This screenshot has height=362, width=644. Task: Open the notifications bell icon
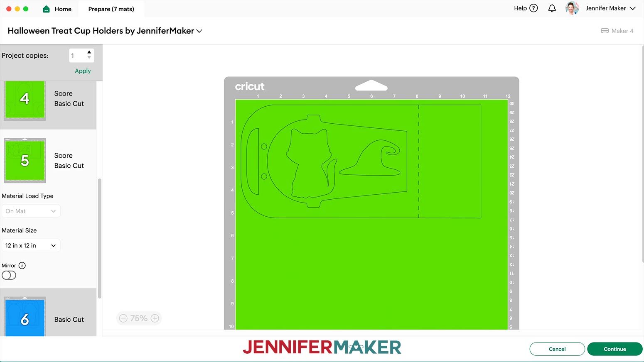[x=552, y=8]
